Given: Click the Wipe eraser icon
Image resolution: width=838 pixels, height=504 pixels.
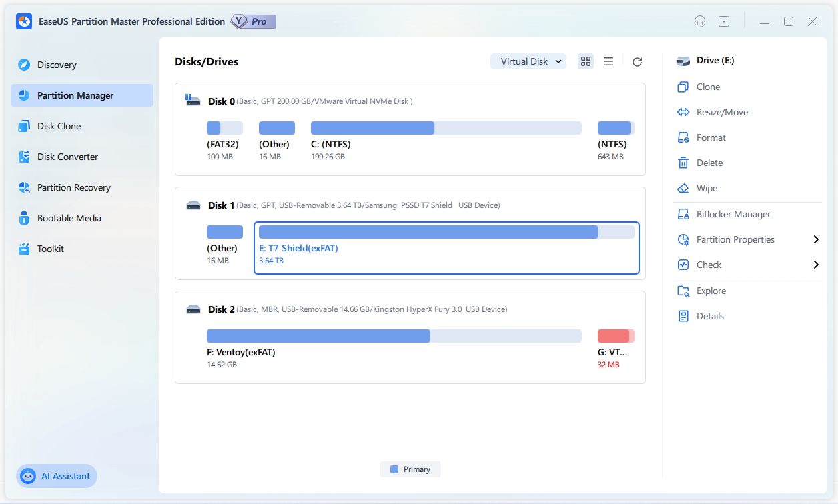Looking at the screenshot, I should 683,188.
